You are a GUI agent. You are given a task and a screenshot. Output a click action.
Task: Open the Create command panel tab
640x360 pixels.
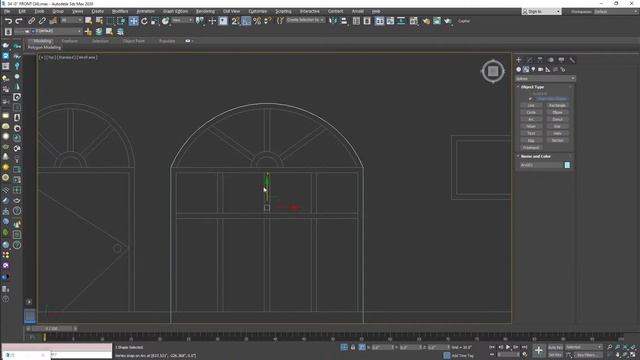(519, 60)
